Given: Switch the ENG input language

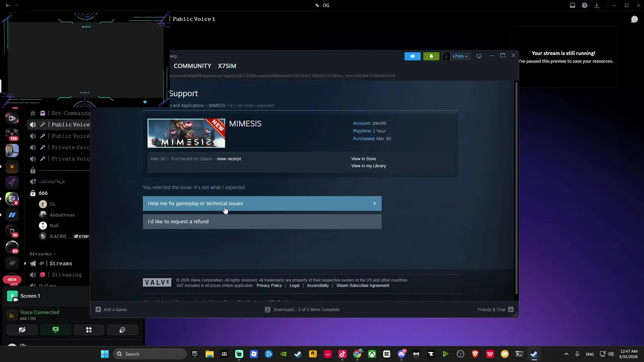Looking at the screenshot, I should (x=590, y=354).
